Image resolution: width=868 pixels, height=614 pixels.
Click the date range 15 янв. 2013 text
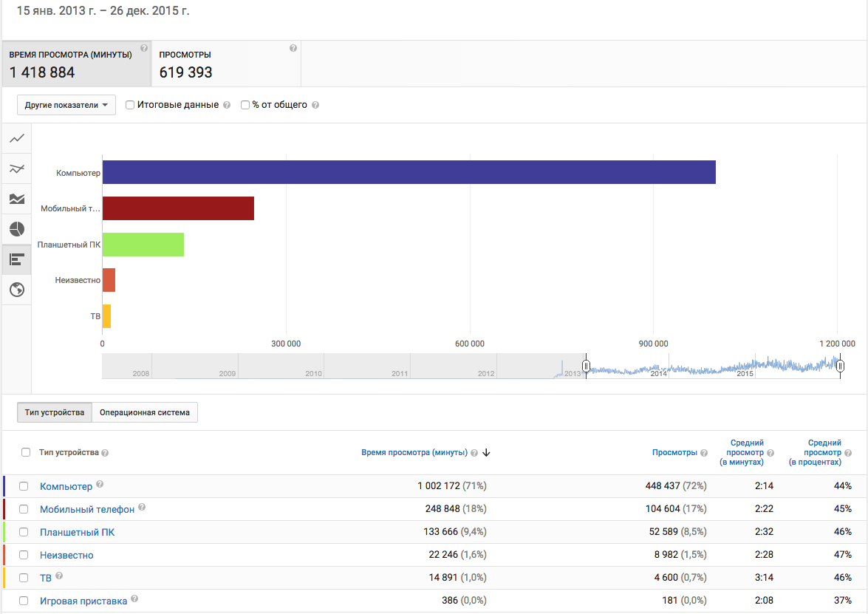pyautogui.click(x=103, y=10)
